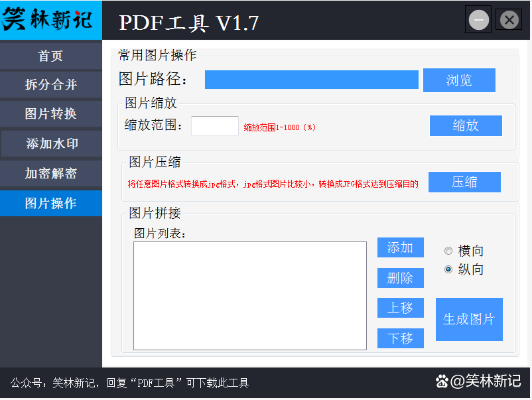532x400 pixels.
Task: Click the 缩放范围 scale range input box
Action: click(214, 125)
